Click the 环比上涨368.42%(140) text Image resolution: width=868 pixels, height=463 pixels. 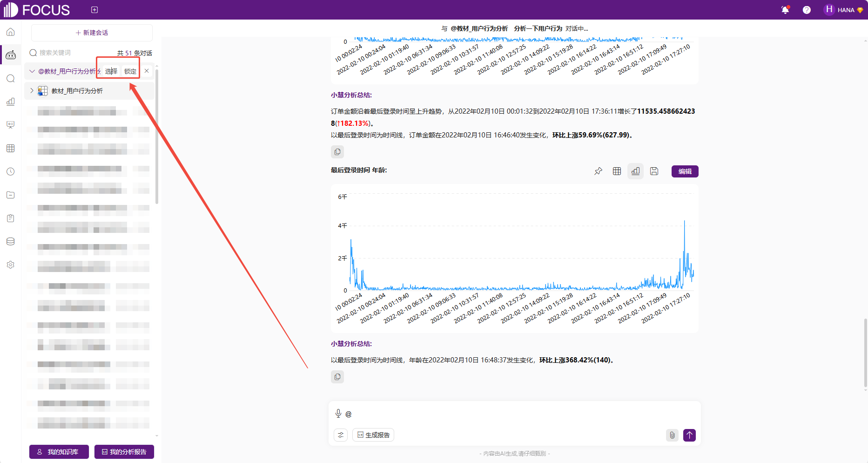575,360
